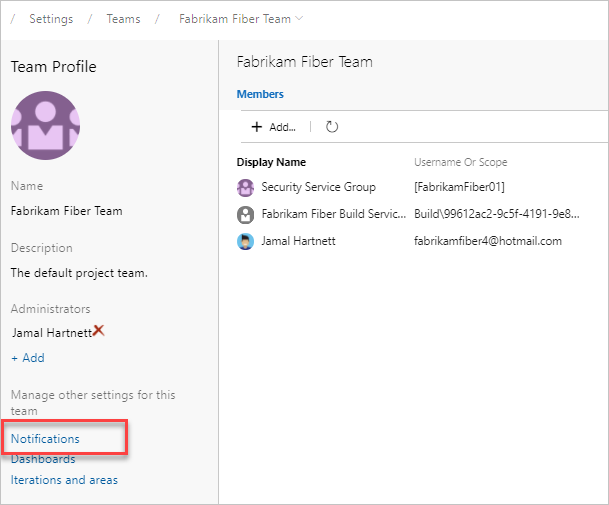Click Fabrikam Fiber Build Service avatar icon
Image resolution: width=609 pixels, height=505 pixels.
pos(245,214)
